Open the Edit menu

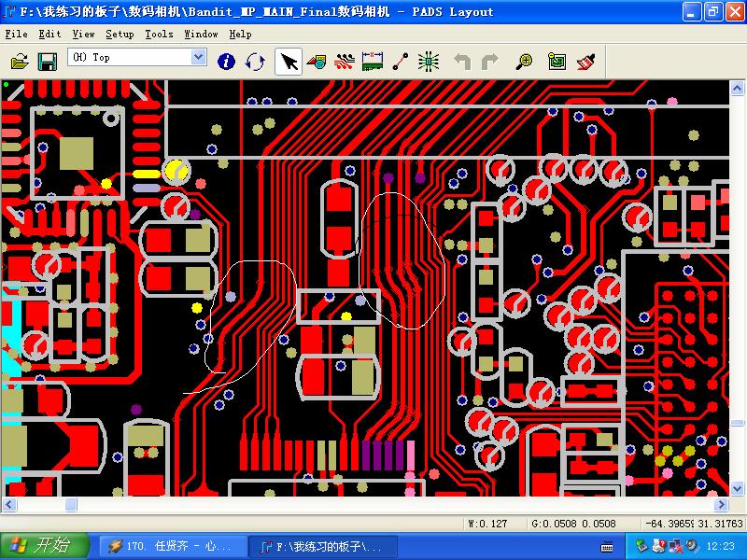[49, 35]
